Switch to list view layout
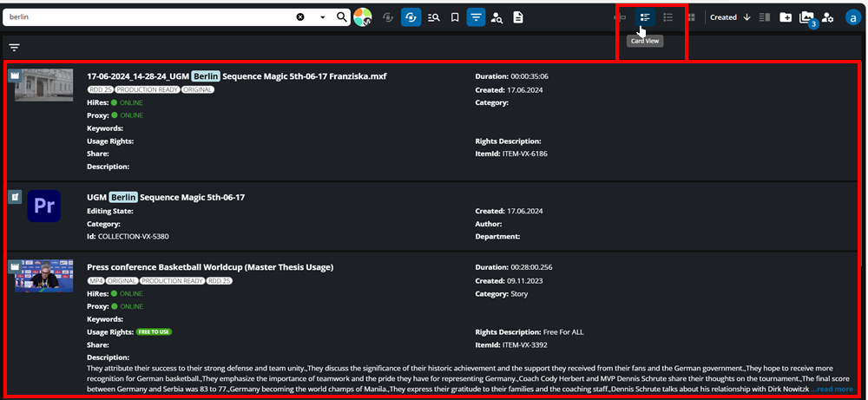868x400 pixels. pos(667,17)
